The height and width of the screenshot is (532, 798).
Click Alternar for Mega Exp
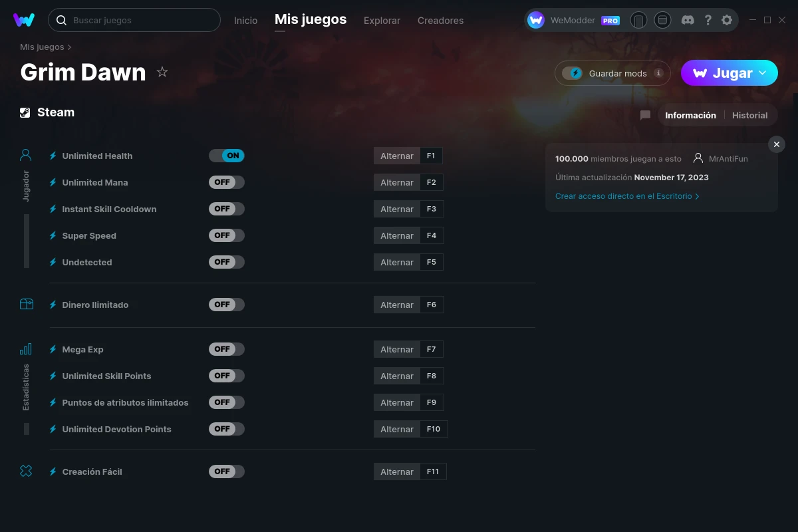397,349
